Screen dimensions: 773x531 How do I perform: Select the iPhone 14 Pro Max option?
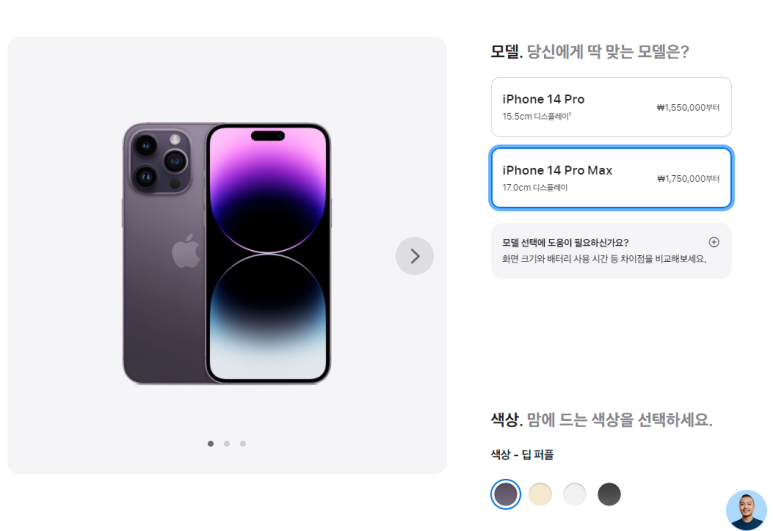[611, 178]
